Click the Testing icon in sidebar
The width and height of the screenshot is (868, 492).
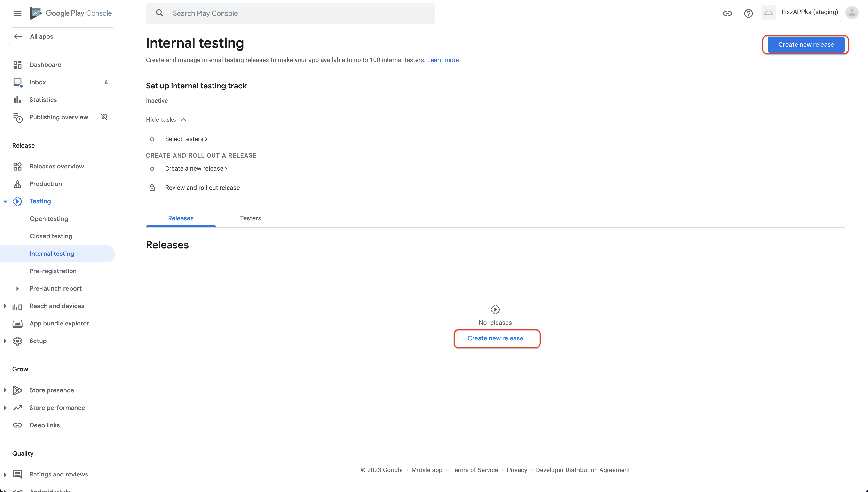tap(17, 201)
